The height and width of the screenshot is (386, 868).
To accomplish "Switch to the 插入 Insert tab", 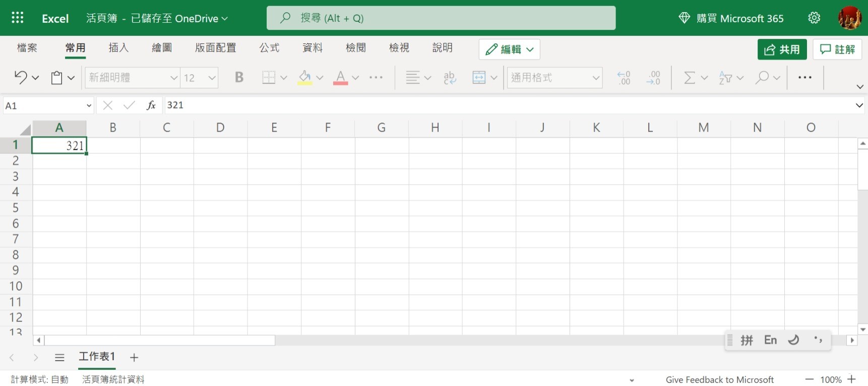I will (119, 47).
